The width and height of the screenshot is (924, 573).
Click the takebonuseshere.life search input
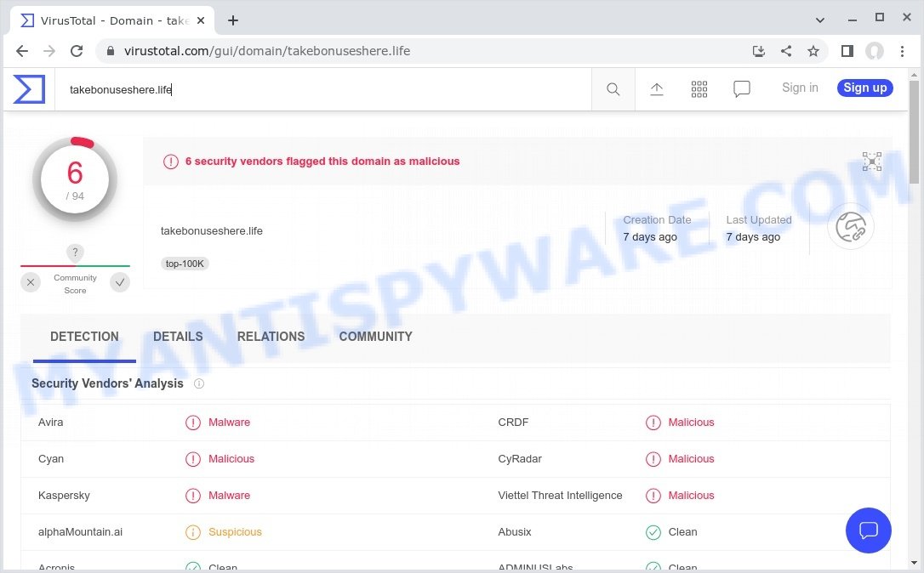click(x=323, y=89)
